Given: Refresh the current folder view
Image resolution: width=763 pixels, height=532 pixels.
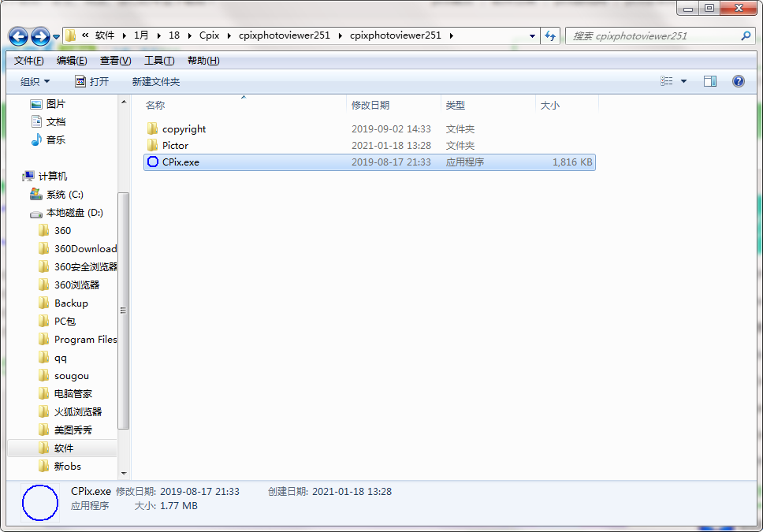Looking at the screenshot, I should coord(550,35).
